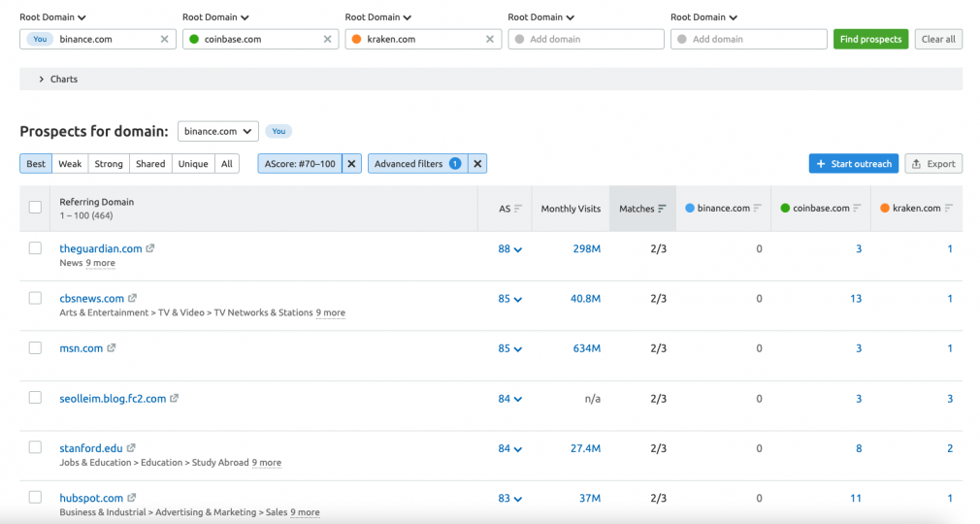This screenshot has width=980, height=524.
Task: Switch to the Weak tab
Action: pos(70,164)
